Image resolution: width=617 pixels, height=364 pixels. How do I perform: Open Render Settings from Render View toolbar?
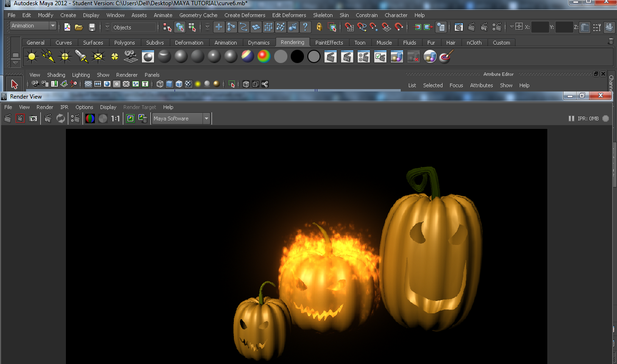[75, 118]
